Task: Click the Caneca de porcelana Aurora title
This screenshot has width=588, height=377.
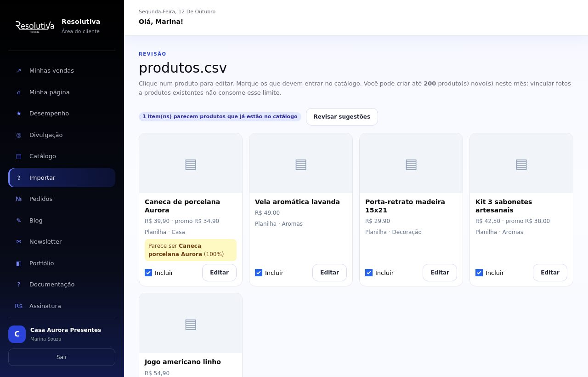Action: coord(182,206)
